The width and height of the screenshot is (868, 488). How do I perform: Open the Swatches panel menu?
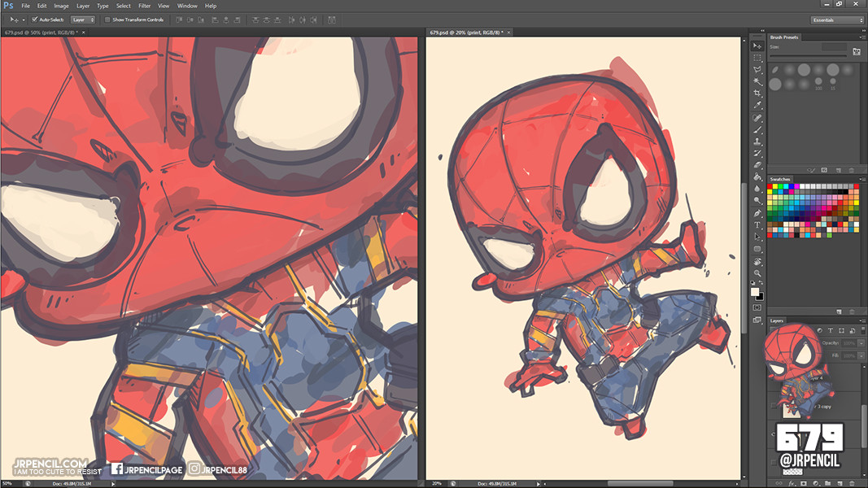862,179
